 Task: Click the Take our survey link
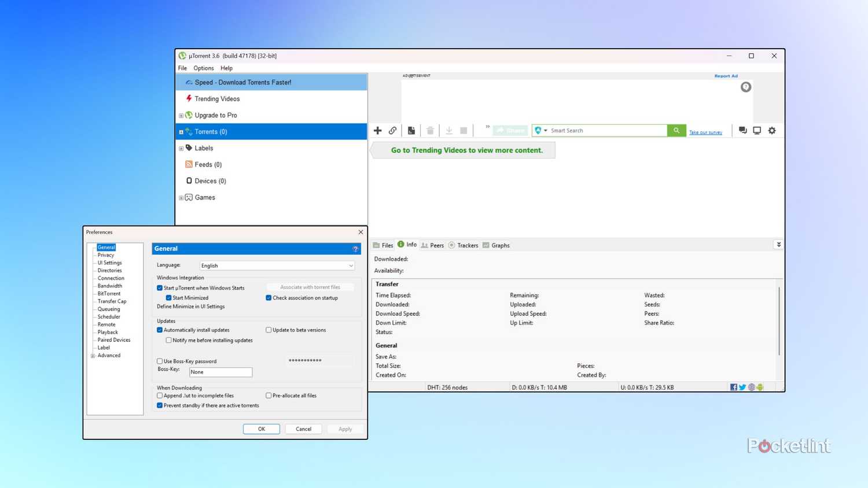[705, 132]
